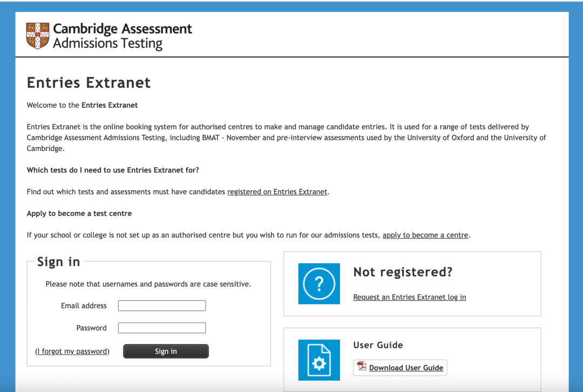
Task: Click the 'Sign in' form legend heading
Action: click(x=58, y=262)
